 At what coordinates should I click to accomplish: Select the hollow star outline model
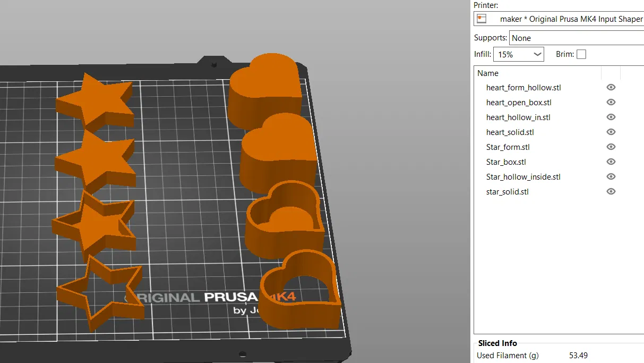(x=101, y=292)
